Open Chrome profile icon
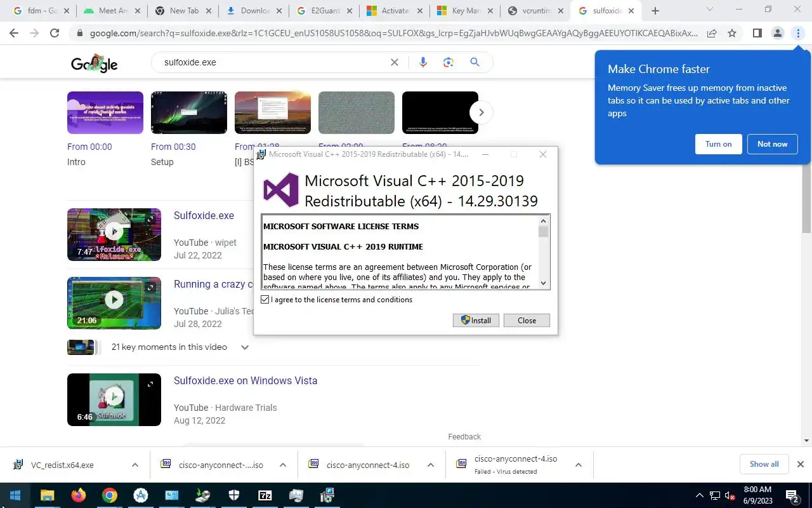 [777, 33]
